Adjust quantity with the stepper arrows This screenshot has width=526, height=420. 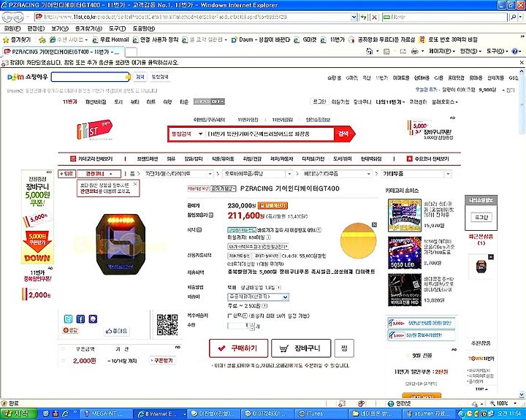pyautogui.click(x=253, y=325)
